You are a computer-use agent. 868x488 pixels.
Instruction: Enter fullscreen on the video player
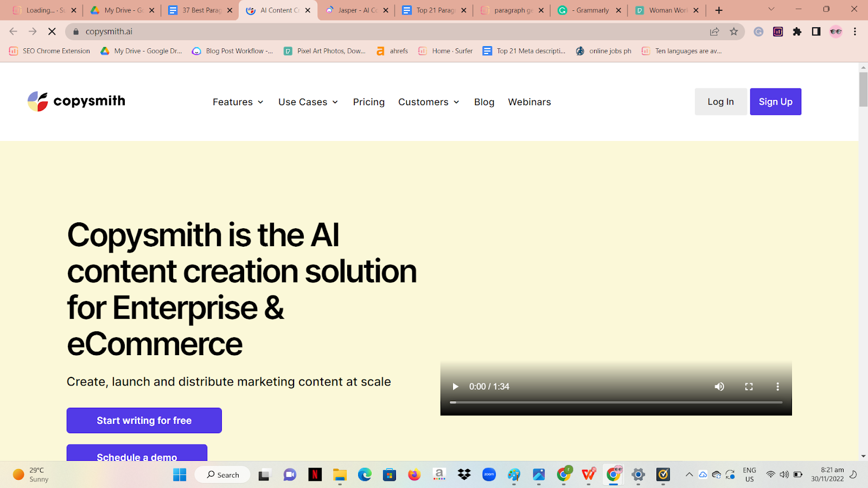pos(749,387)
